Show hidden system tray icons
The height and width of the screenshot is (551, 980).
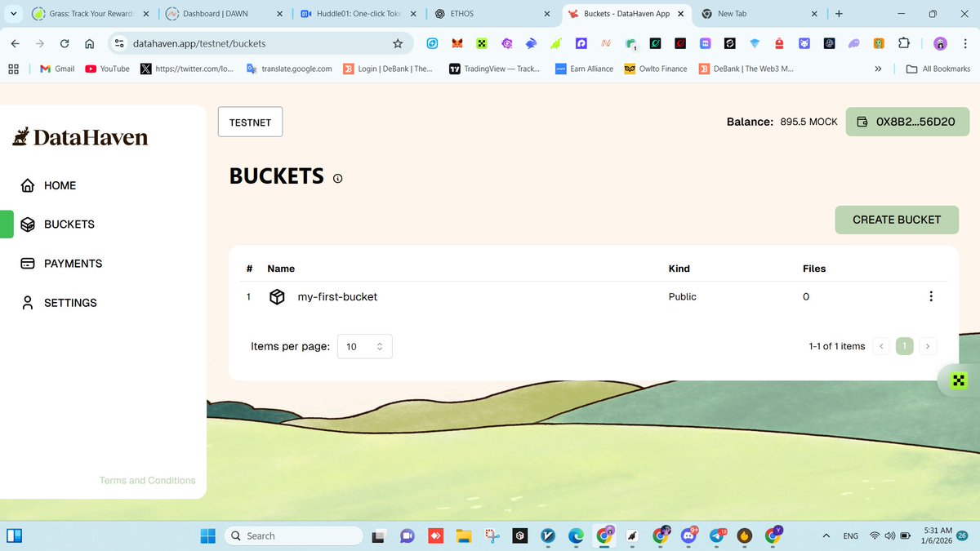[x=826, y=535]
